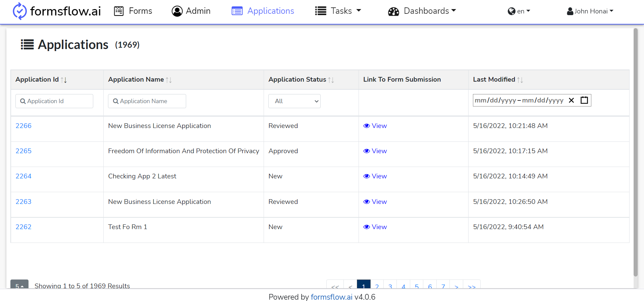
Task: Click the Link To Form Submission header
Action: [402, 80]
